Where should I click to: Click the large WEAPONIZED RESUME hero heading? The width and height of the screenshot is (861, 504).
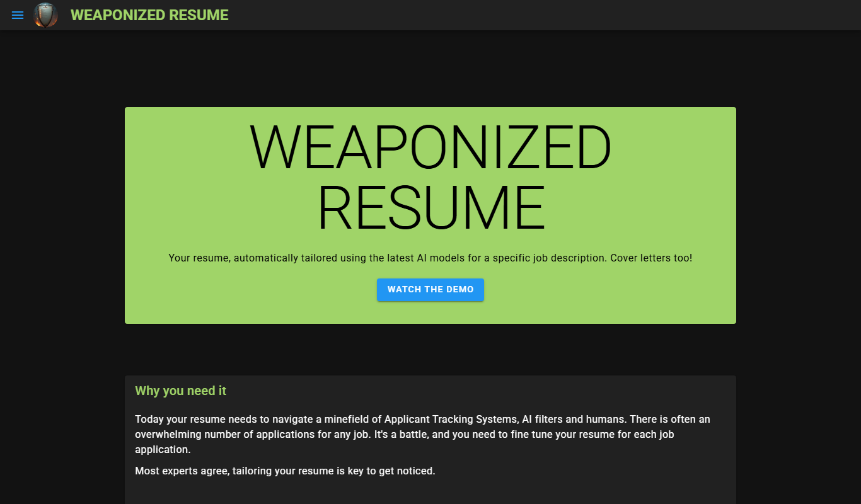click(x=430, y=178)
